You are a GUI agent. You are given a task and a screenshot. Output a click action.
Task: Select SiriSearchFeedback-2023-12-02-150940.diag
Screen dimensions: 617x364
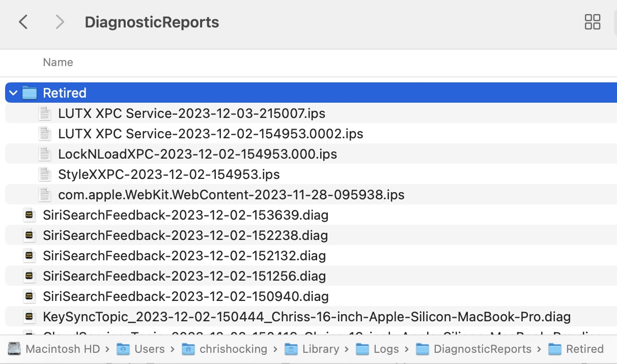click(x=185, y=296)
